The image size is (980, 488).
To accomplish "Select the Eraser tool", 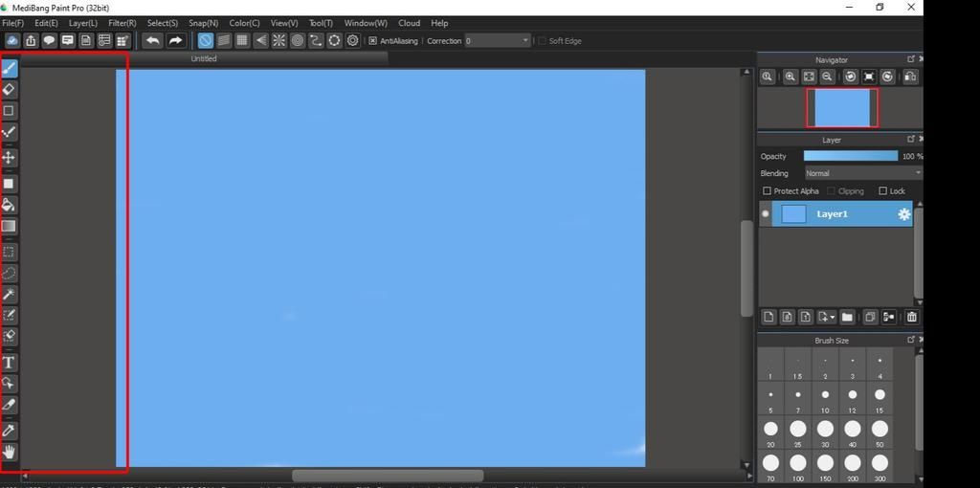I will (x=9, y=90).
